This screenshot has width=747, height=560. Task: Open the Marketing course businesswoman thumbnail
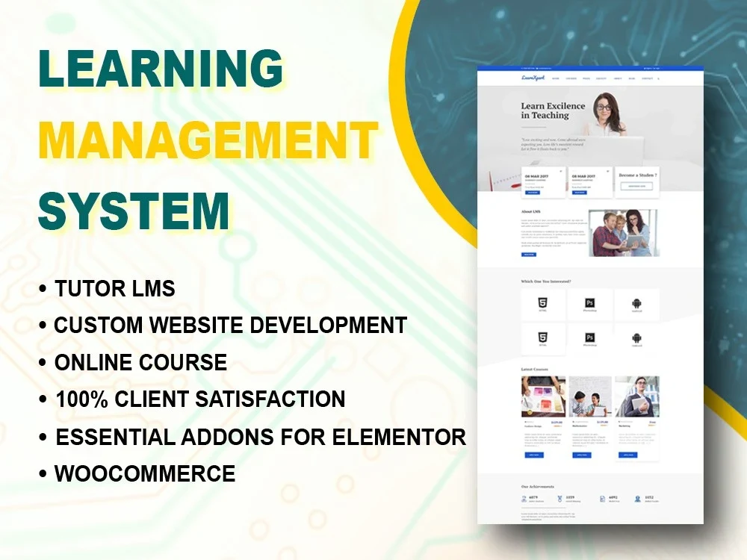click(637, 396)
